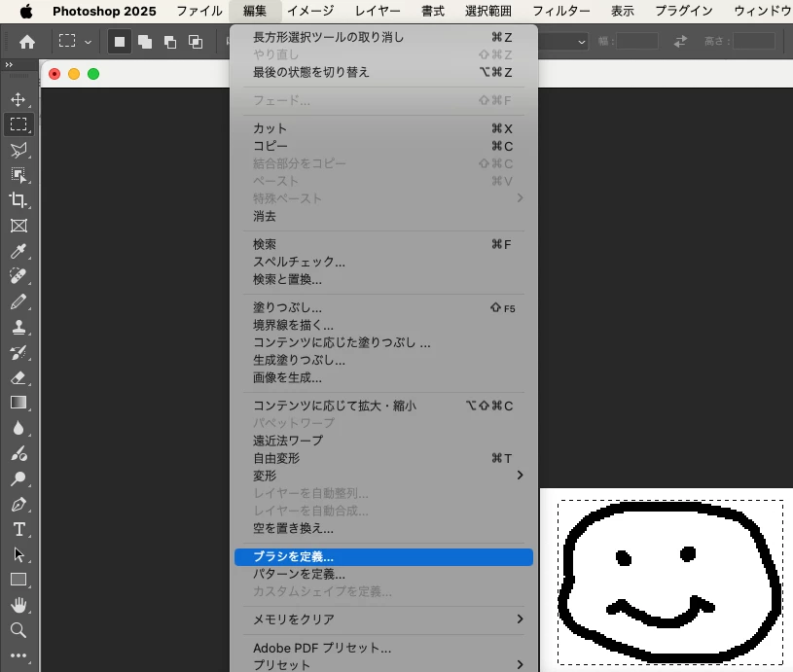Swap width and height values
Screen dimensions: 793x672
tap(681, 41)
